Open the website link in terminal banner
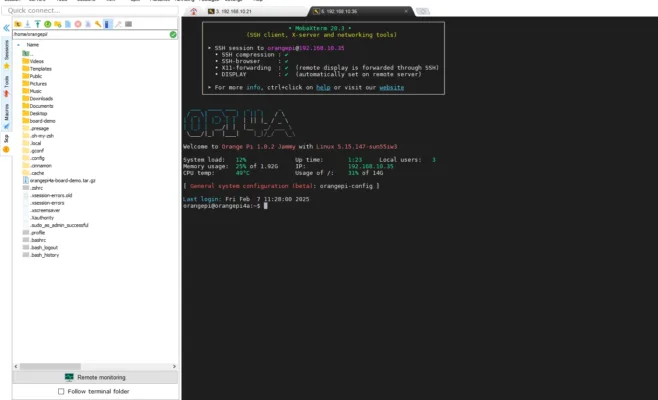658x400 pixels. (x=392, y=87)
